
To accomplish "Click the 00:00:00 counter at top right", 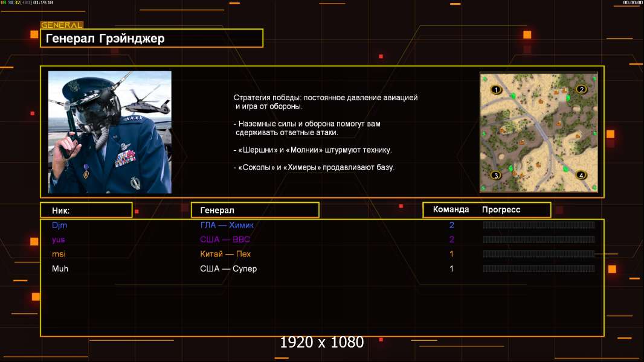I will pos(633,2).
